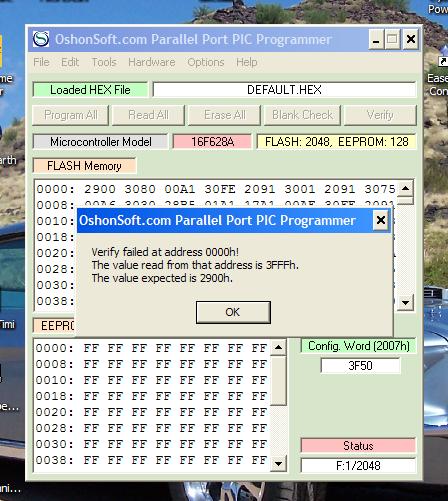Click OK in the verify failed dialog
Screen dimensions: 448x501
233,312
